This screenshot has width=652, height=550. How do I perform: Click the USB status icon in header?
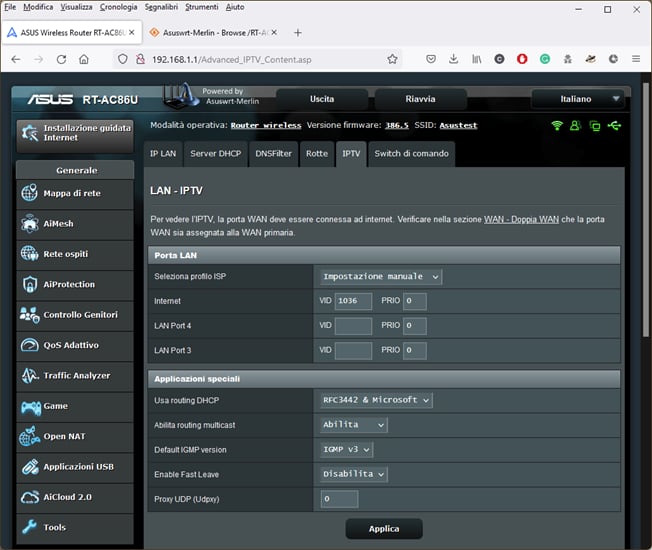pos(613,126)
